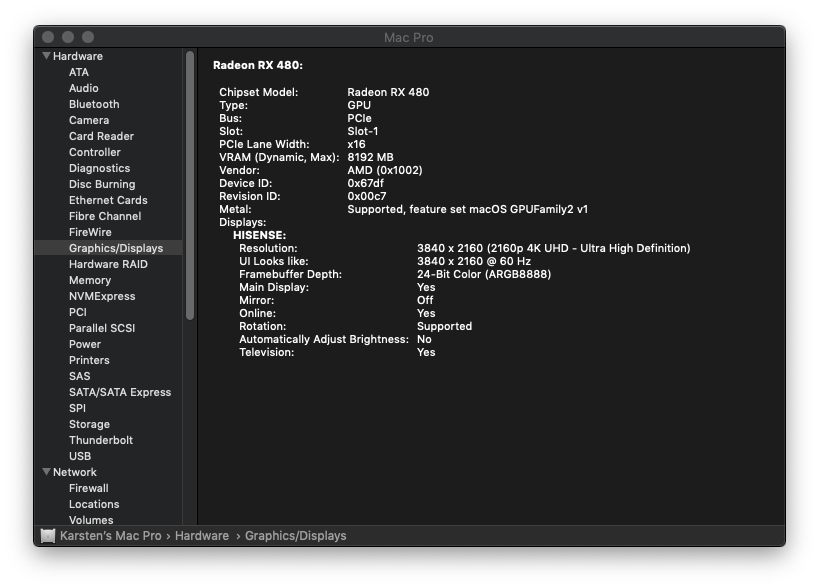Viewport: 819px width, 588px height.
Task: Open Locations under Network
Action: tap(94, 504)
